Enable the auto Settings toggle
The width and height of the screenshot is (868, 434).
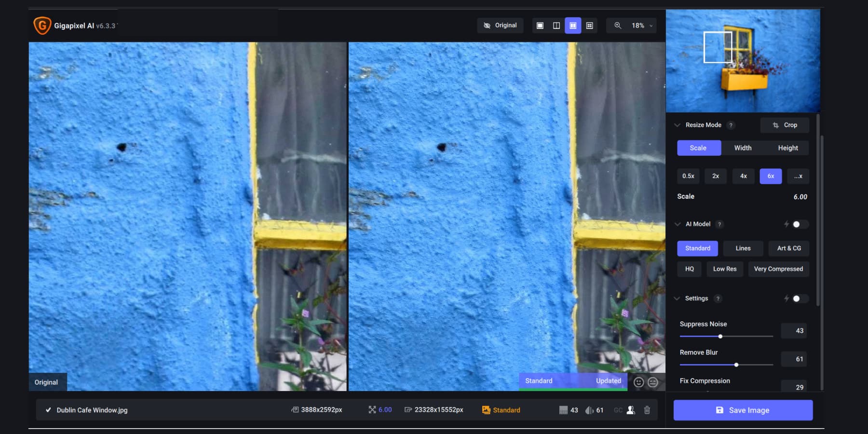(x=799, y=298)
